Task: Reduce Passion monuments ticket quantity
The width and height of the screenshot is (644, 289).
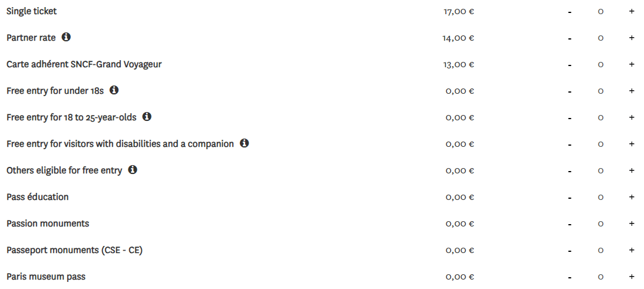Action: click(x=570, y=225)
